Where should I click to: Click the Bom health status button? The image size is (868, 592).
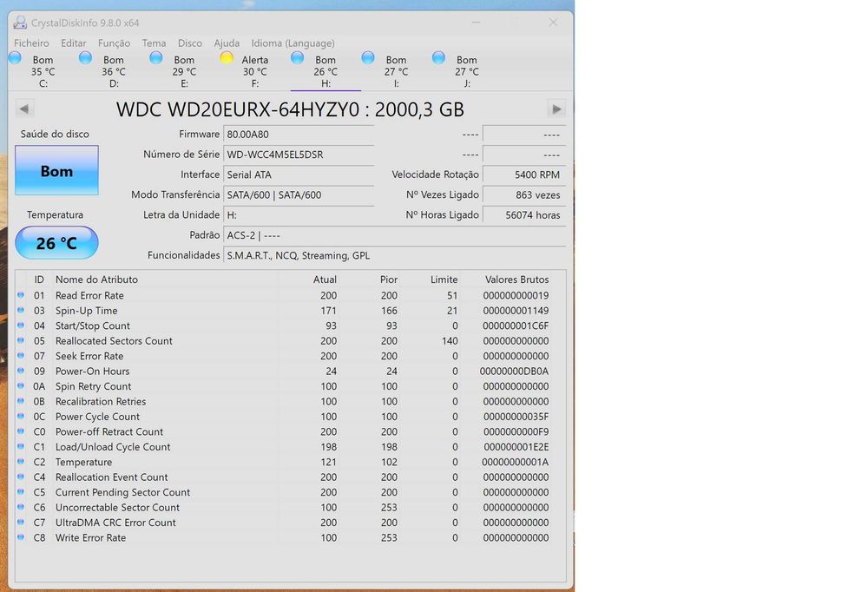pyautogui.click(x=57, y=170)
